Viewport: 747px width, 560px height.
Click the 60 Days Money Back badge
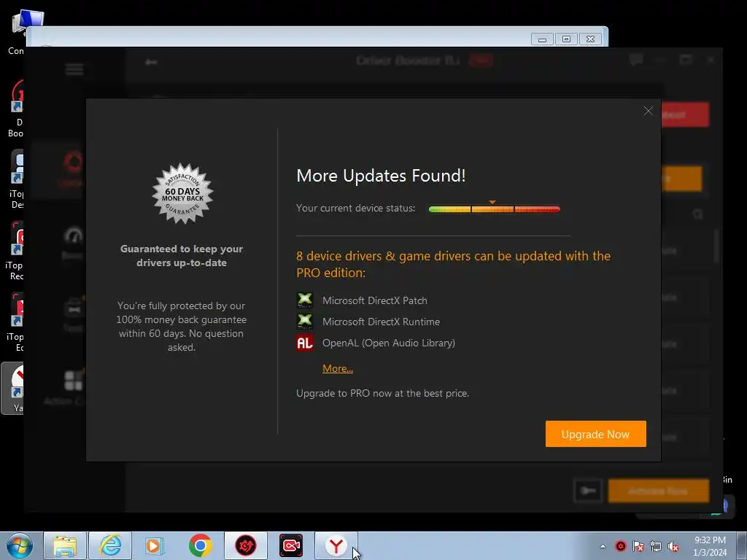182,194
